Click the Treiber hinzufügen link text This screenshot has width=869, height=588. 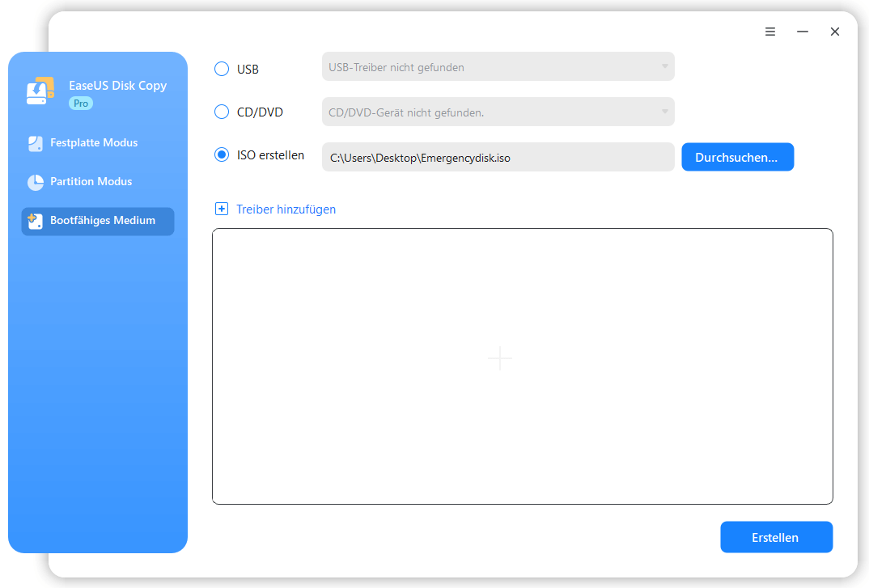286,209
